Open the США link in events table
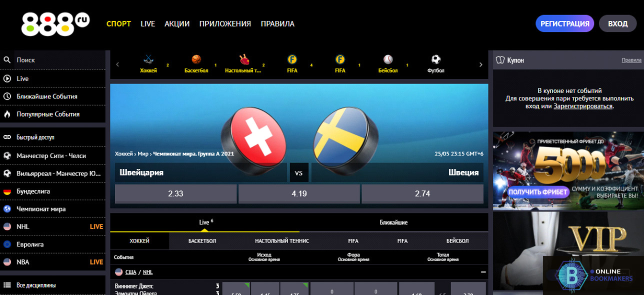The height and width of the screenshot is (295, 644). click(x=131, y=272)
